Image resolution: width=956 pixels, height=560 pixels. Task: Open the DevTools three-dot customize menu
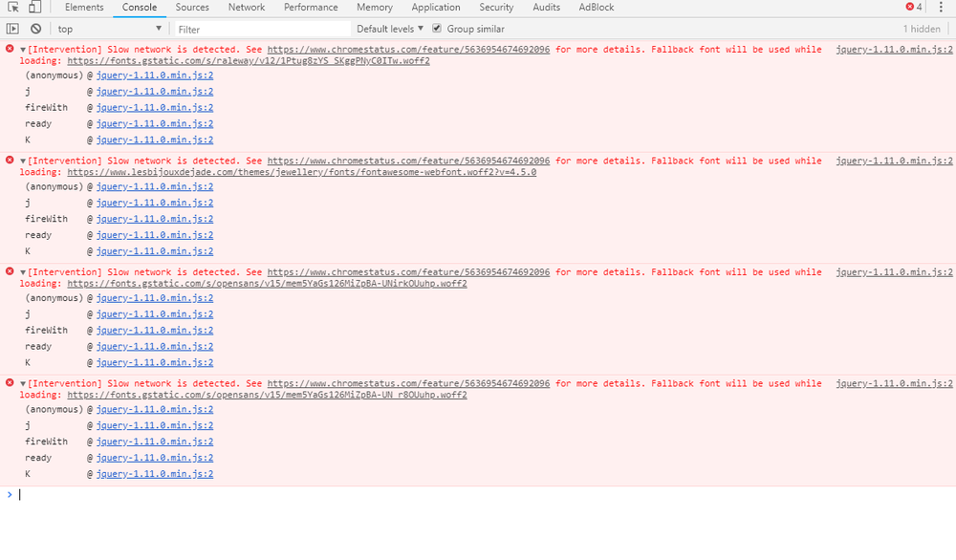point(942,7)
